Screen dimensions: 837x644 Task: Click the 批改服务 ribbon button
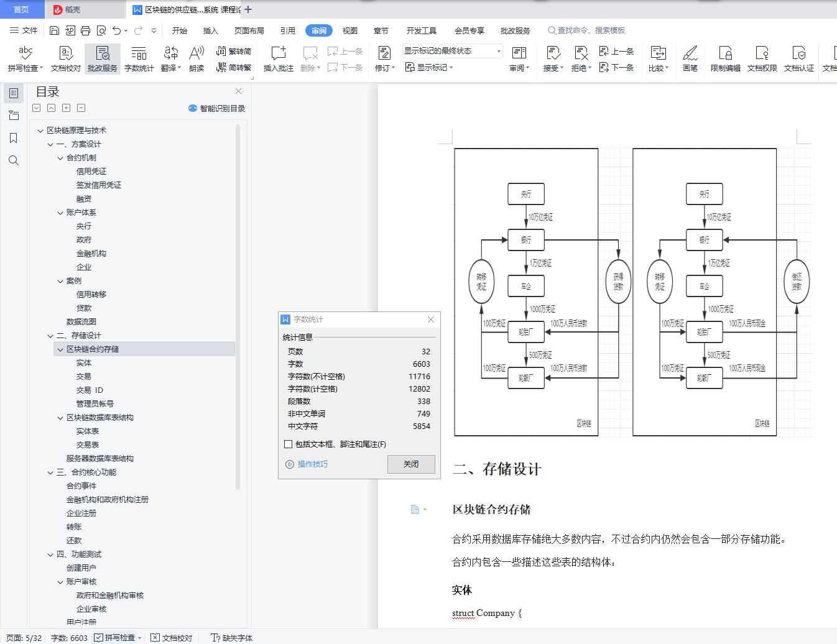click(103, 58)
